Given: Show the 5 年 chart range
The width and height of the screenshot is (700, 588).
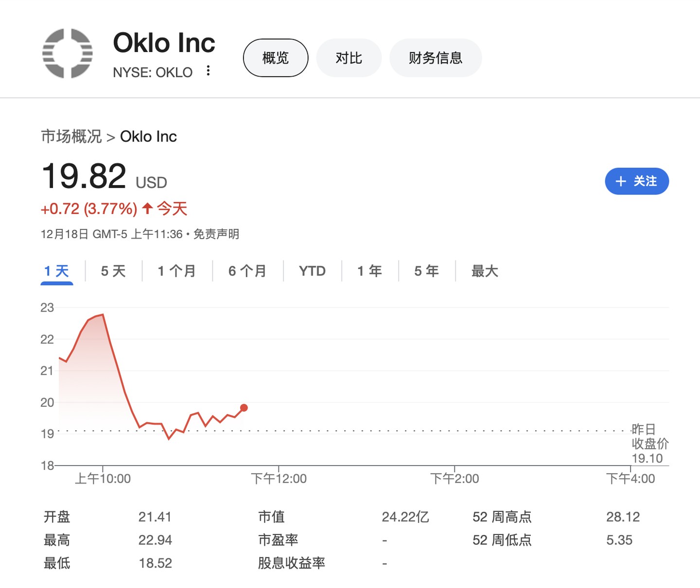Looking at the screenshot, I should [426, 271].
